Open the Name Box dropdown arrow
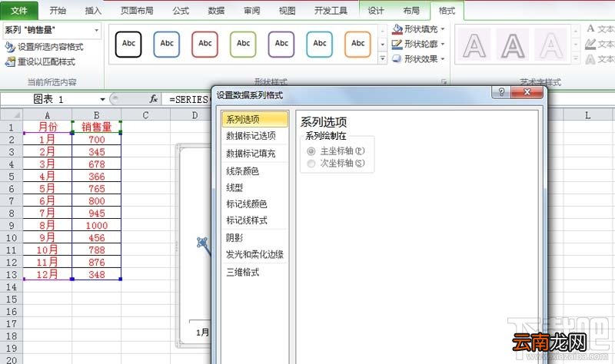Viewport: 615px width, 364px height. [102, 100]
